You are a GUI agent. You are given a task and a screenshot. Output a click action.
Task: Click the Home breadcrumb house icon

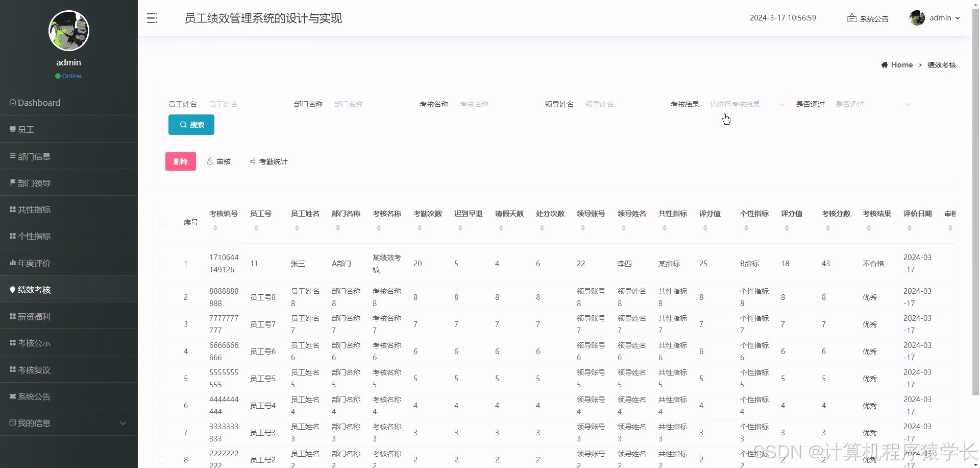pos(884,65)
